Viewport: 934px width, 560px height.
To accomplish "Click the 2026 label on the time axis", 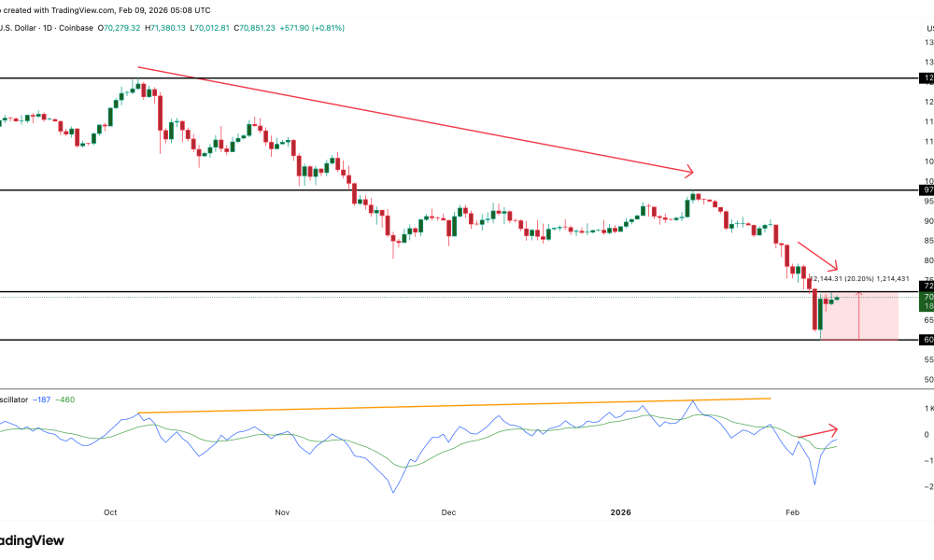I will (622, 512).
